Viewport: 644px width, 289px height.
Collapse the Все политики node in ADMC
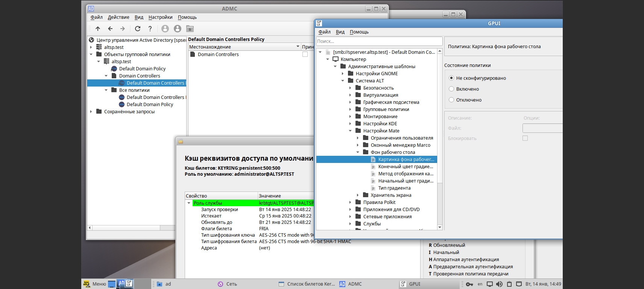pos(106,90)
